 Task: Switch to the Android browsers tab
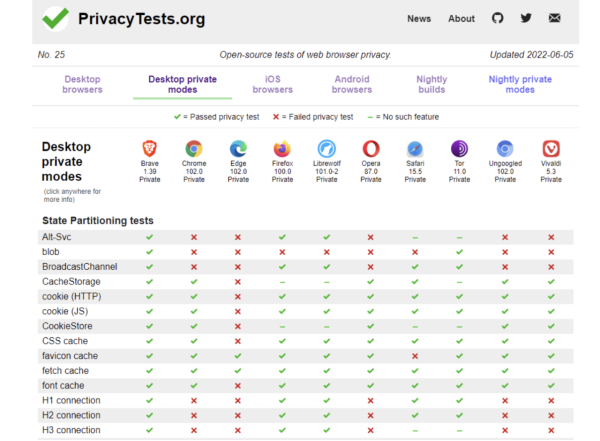pos(352,84)
